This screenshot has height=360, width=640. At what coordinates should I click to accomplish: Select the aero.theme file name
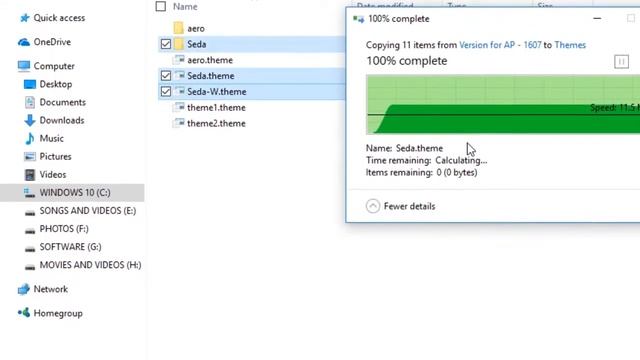[210, 60]
